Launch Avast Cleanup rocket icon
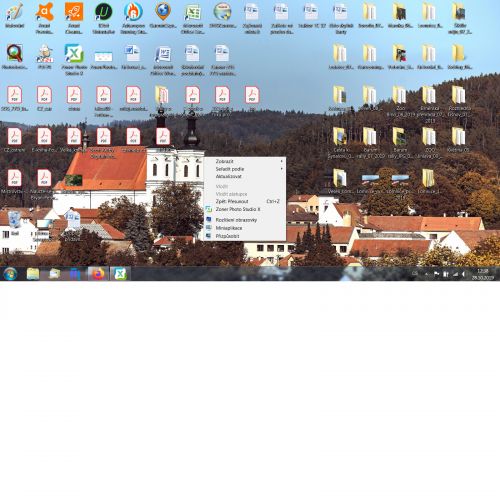 74,17
